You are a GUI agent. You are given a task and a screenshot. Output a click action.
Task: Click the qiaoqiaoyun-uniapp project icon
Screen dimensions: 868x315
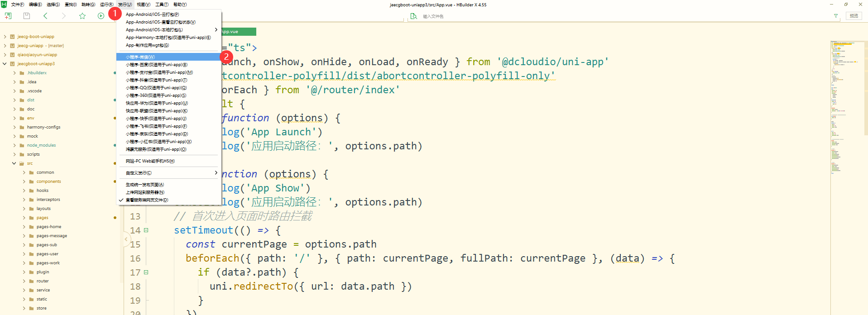coord(13,55)
